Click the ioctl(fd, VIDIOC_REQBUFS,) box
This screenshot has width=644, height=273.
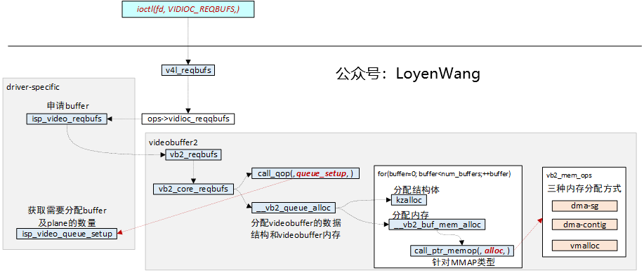(188, 9)
